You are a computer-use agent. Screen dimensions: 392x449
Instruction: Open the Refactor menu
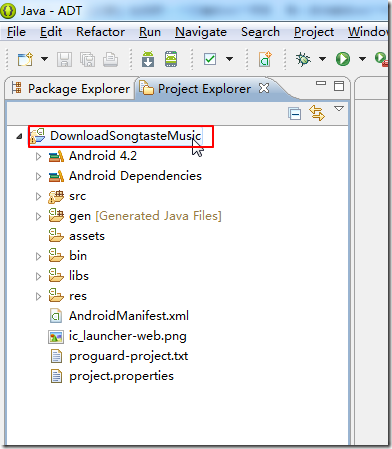[x=101, y=32]
